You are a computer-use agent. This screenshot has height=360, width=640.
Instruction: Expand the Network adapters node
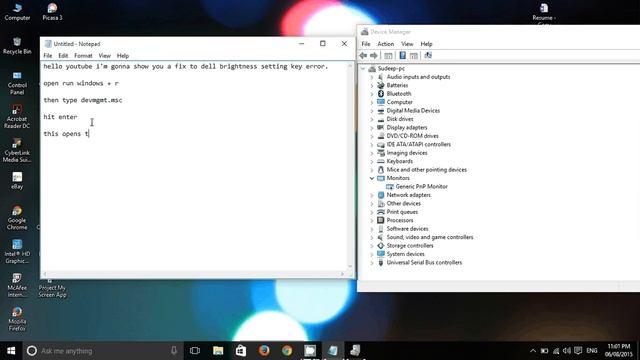pos(372,195)
